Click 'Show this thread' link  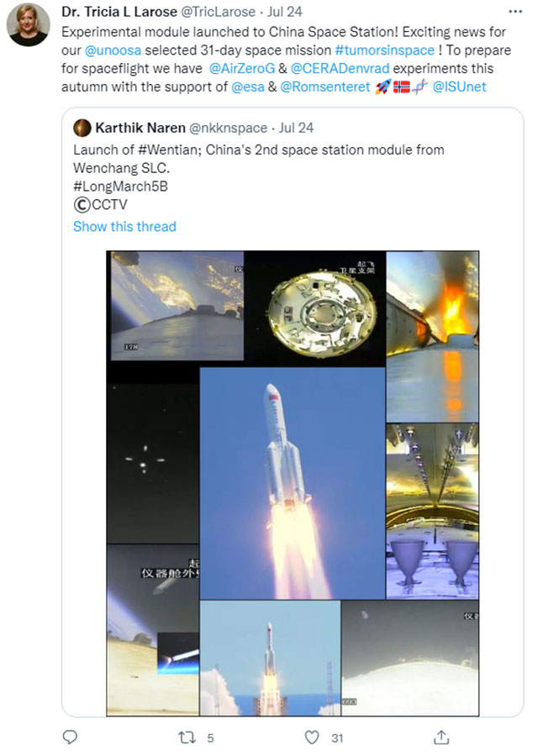click(124, 226)
